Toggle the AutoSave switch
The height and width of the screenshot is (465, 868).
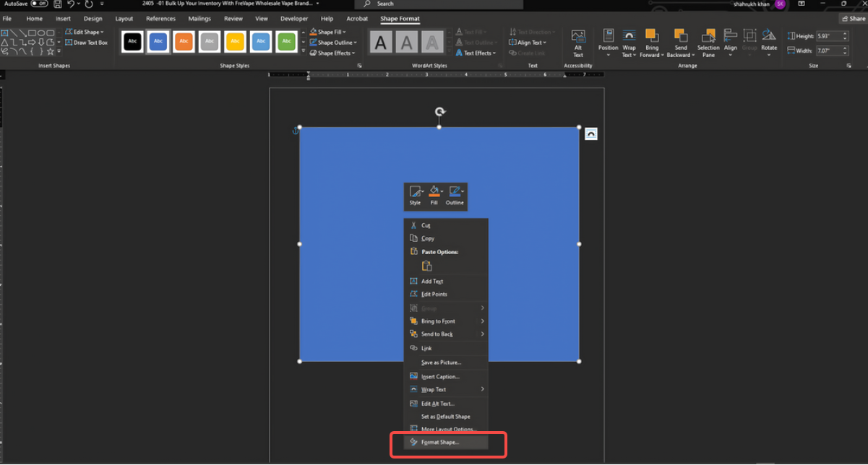39,4
